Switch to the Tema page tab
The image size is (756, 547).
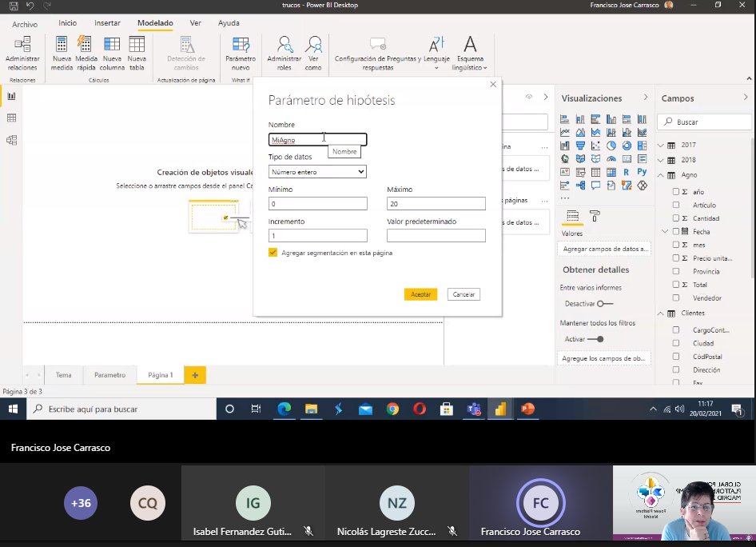point(64,375)
